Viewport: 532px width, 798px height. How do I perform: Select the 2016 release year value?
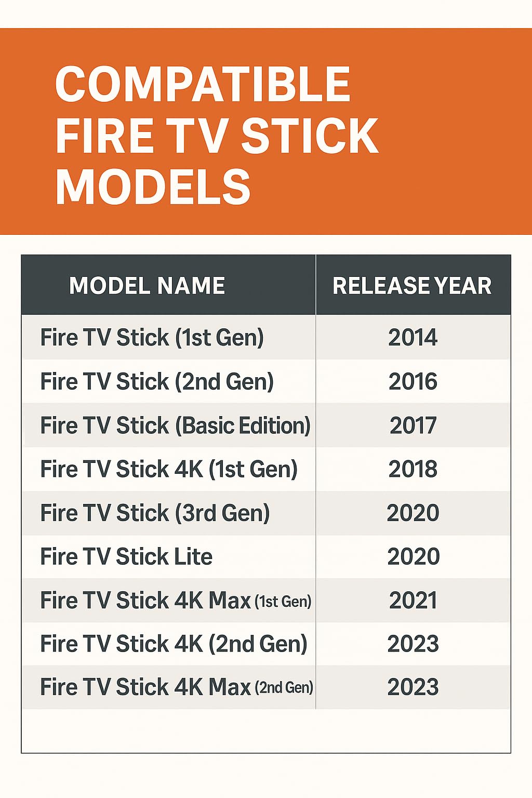[413, 382]
